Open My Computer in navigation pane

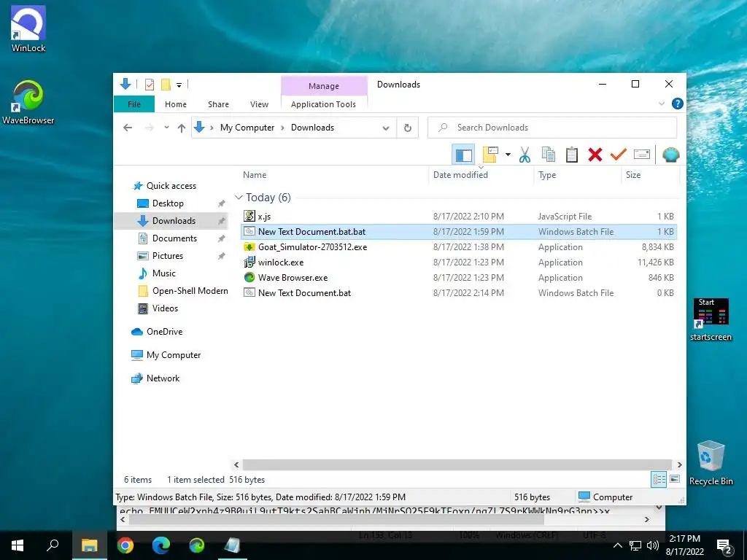174,355
